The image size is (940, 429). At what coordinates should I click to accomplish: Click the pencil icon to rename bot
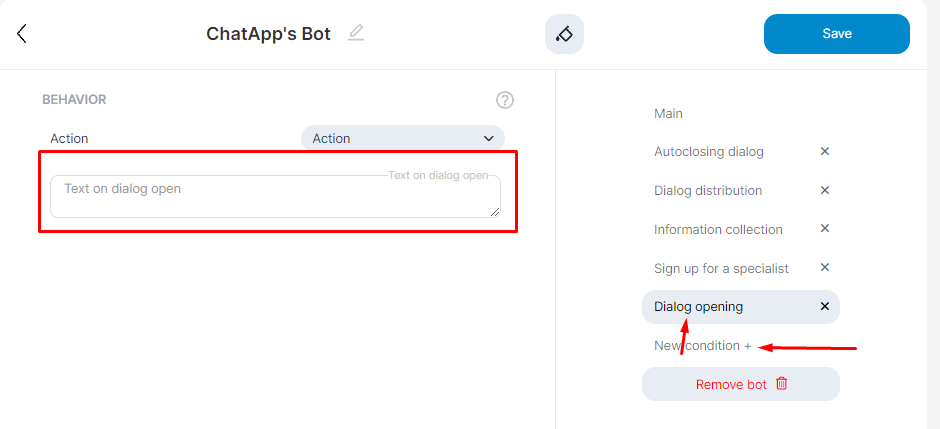point(356,33)
